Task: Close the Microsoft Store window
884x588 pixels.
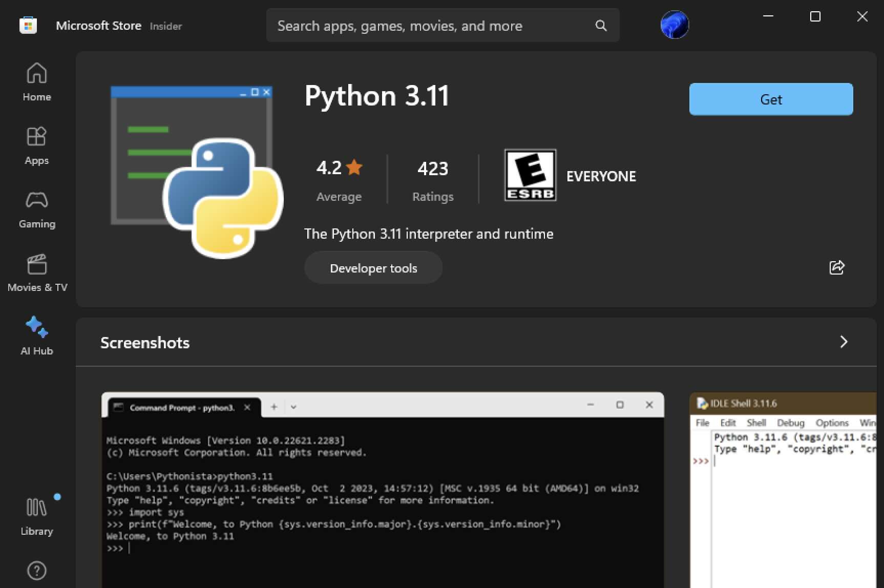Action: pyautogui.click(x=862, y=16)
